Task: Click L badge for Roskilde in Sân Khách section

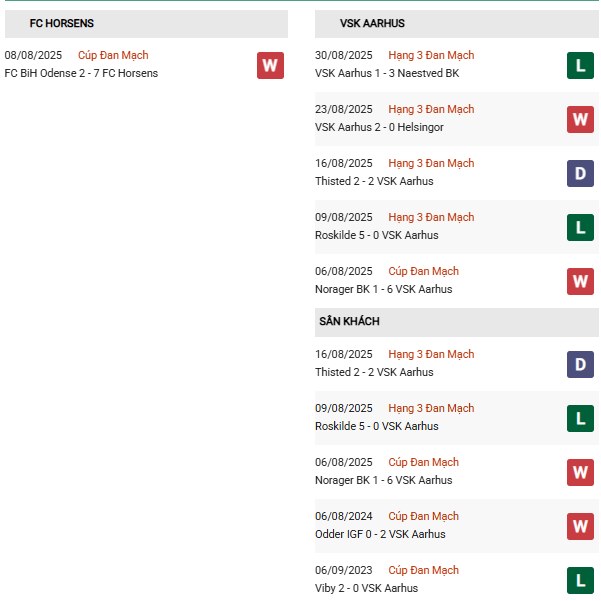Action: tap(580, 418)
